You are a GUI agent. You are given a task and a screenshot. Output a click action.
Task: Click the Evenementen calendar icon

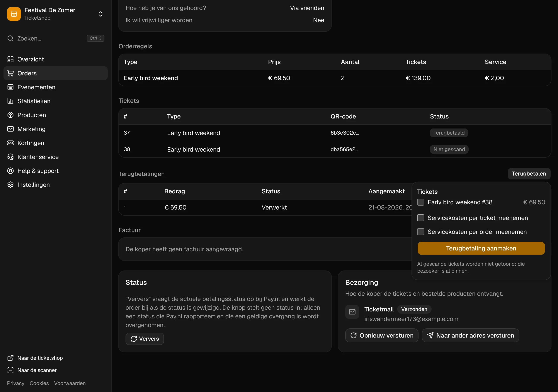click(x=10, y=87)
